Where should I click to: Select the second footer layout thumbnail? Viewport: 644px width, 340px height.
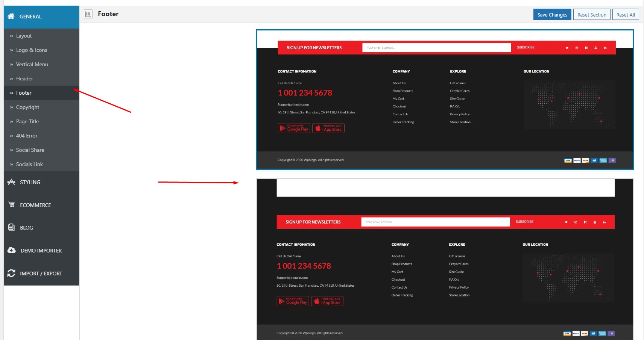[445, 259]
